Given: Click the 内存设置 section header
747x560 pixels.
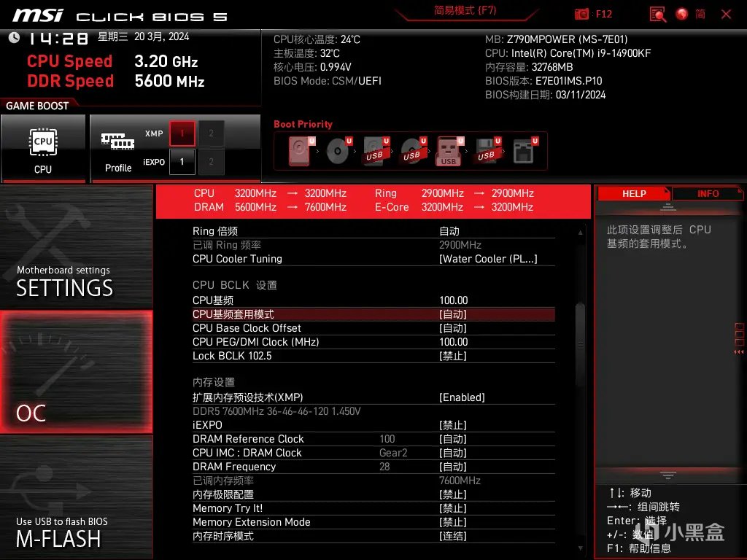Looking at the screenshot, I should click(214, 382).
